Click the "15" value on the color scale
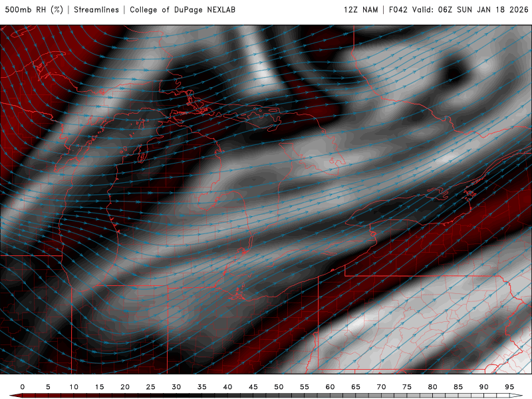532x399 pixels. [99, 387]
